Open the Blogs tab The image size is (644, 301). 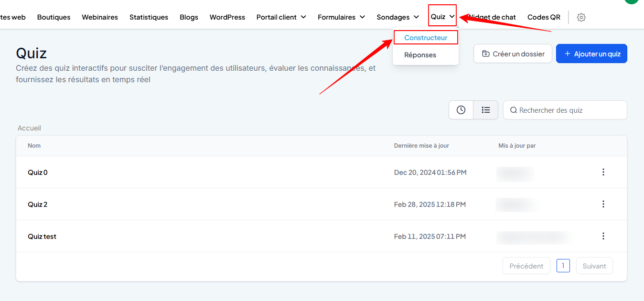189,17
